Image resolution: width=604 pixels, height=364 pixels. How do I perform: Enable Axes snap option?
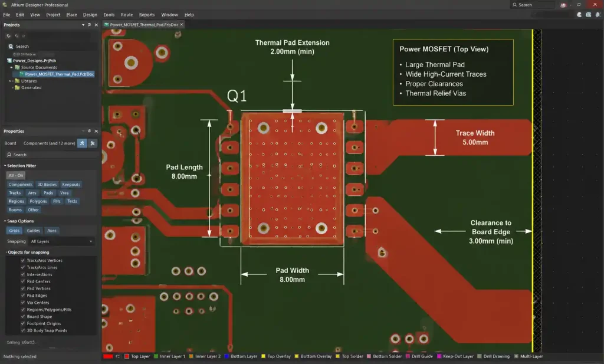coord(52,231)
